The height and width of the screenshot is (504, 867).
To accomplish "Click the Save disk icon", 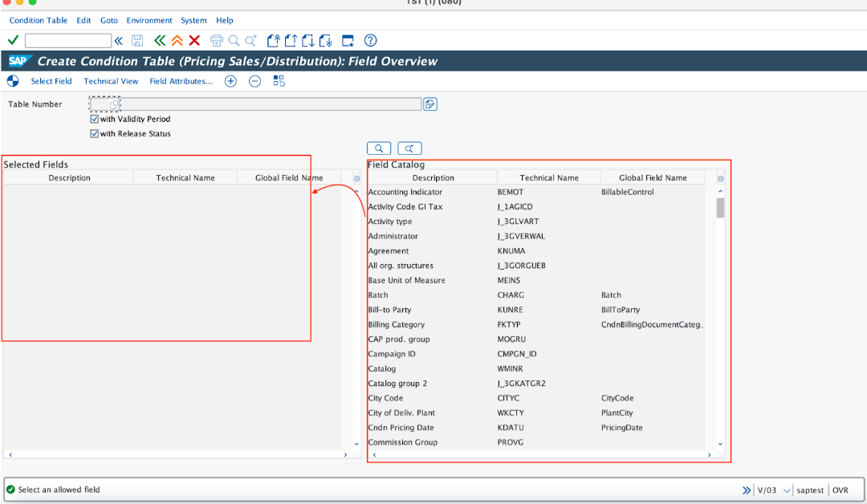I will tap(137, 40).
